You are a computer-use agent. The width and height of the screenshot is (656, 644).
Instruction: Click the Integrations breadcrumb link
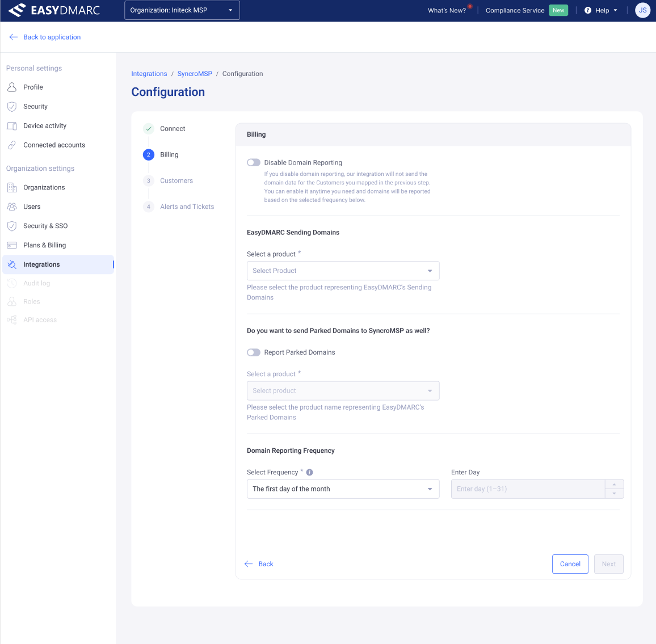tap(149, 74)
